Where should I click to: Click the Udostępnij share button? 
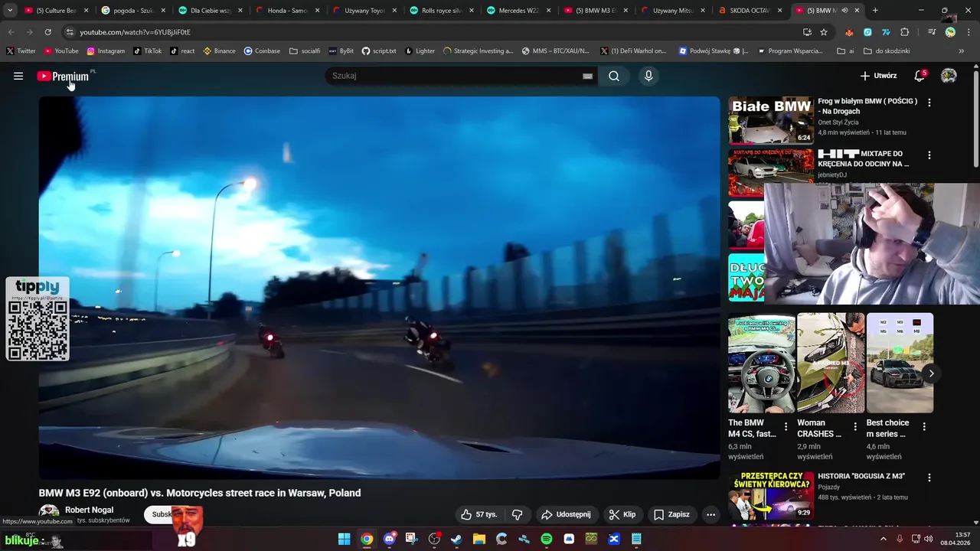coord(566,514)
